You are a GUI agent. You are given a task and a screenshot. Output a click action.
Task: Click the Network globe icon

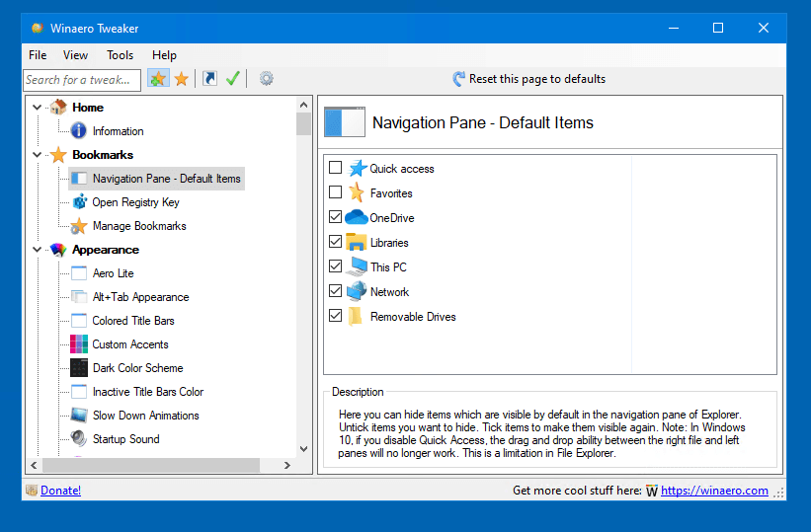point(357,291)
